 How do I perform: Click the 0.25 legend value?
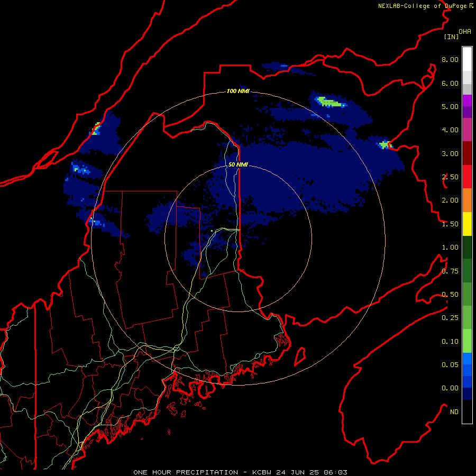click(450, 318)
